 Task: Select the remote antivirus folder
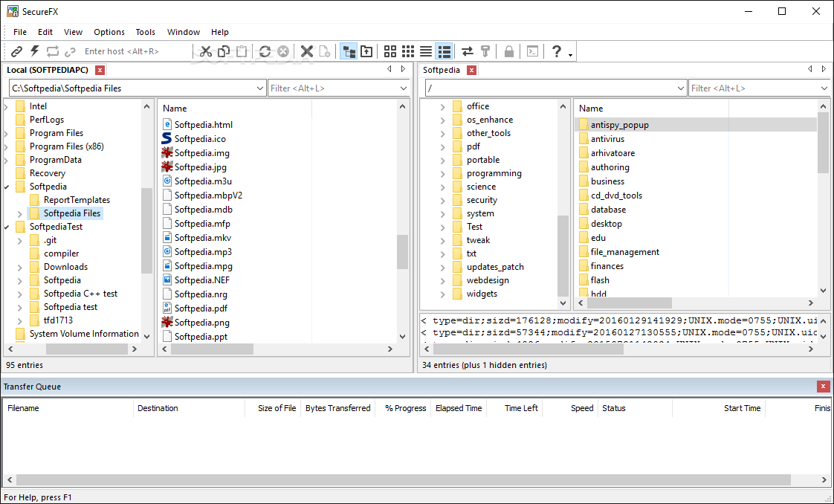point(607,139)
